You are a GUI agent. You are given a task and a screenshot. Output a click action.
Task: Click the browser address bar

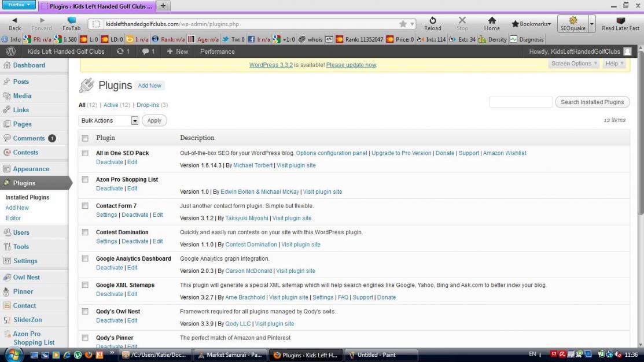(251, 24)
